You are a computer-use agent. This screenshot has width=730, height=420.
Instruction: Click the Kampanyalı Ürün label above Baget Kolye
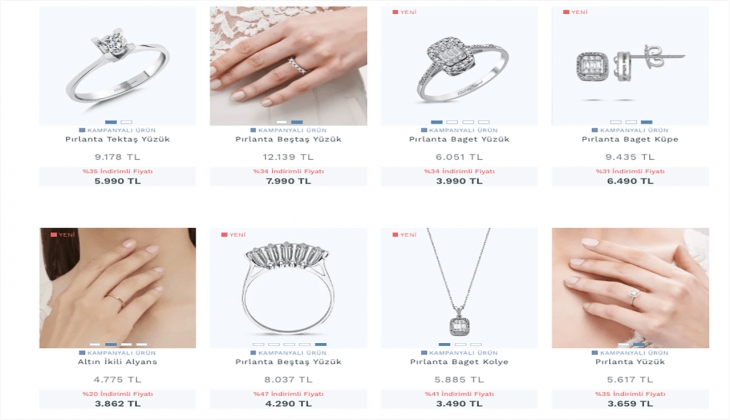click(x=459, y=353)
